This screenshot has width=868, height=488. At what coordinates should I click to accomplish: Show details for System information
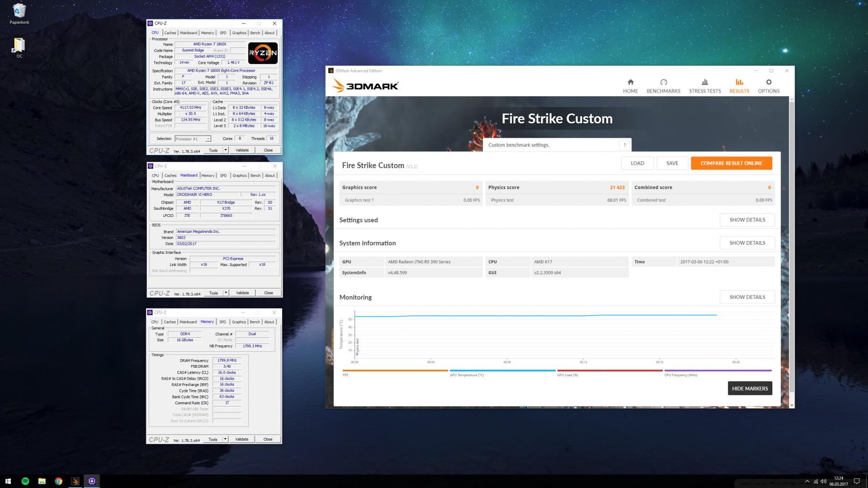coord(747,243)
